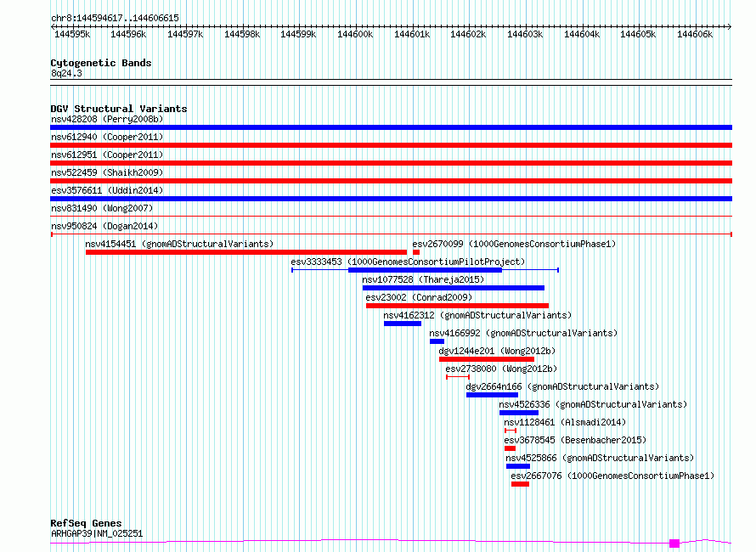Click the nsv4166992 gnomAD short blue bar
Screen dimensions: 756x552
[437, 341]
